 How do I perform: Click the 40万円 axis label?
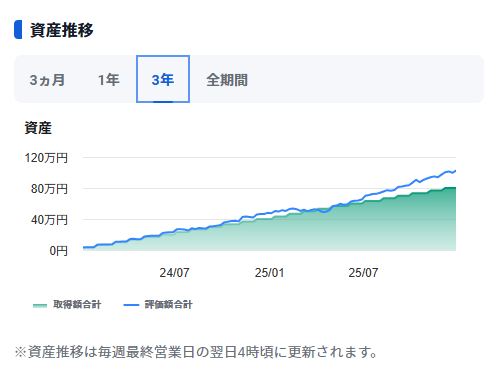pos(49,220)
